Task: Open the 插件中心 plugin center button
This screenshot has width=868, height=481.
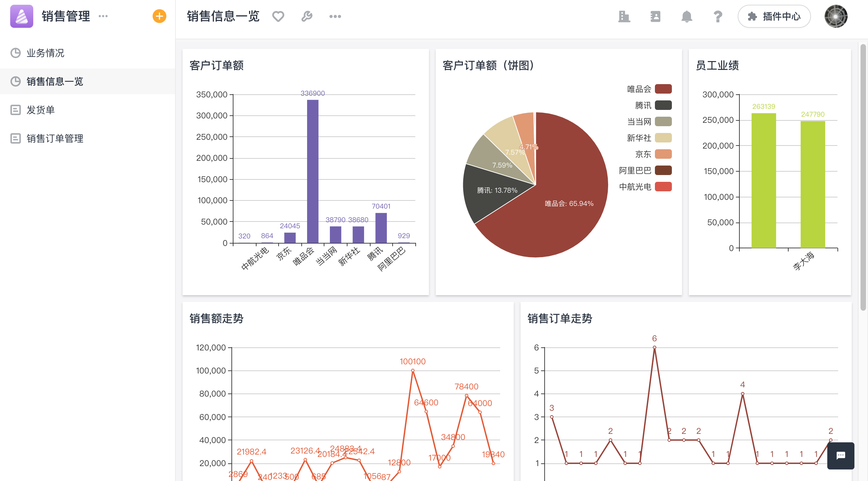Action: click(774, 16)
